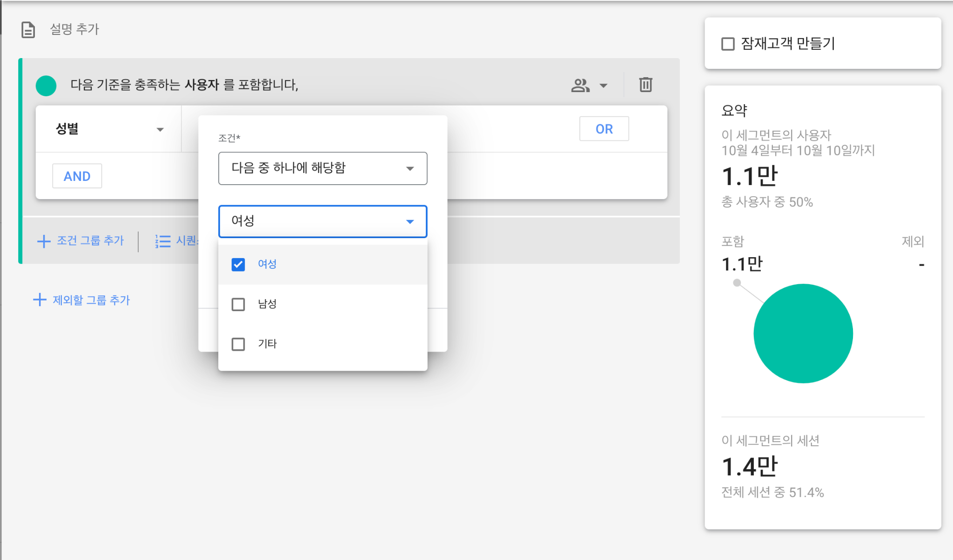
Task: Uncheck the 여성 checkbox
Action: 238,264
